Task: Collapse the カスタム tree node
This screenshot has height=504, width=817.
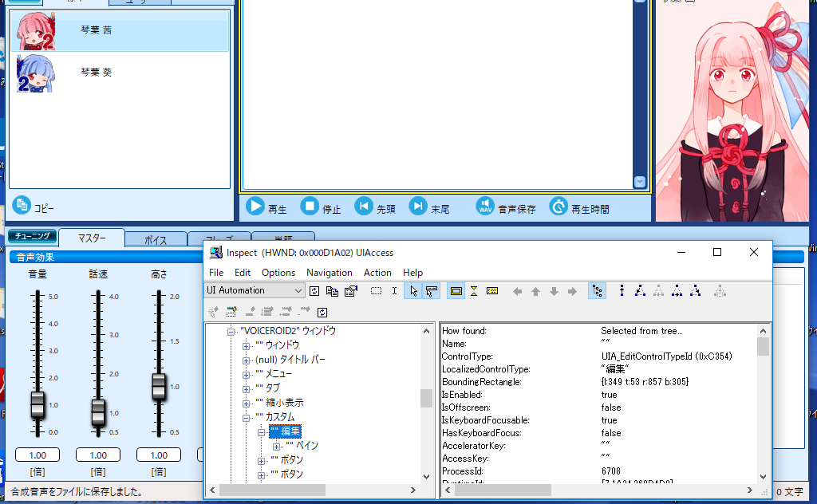Action: 247,417
